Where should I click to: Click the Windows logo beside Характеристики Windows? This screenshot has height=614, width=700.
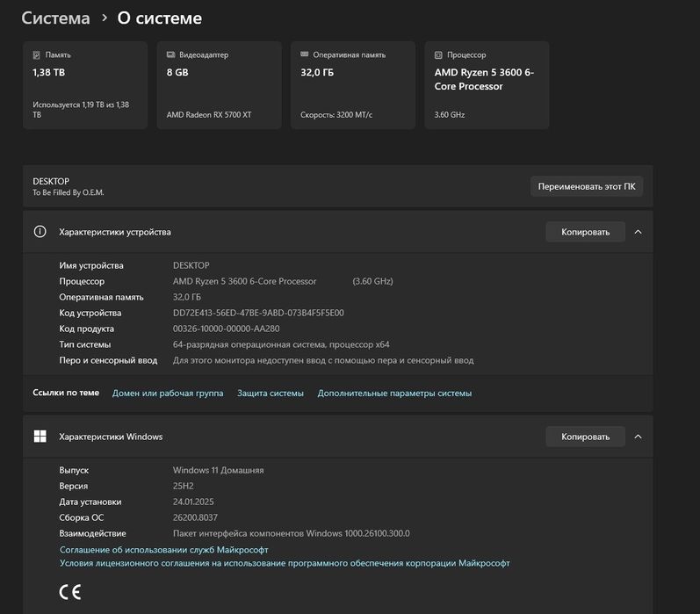40,437
